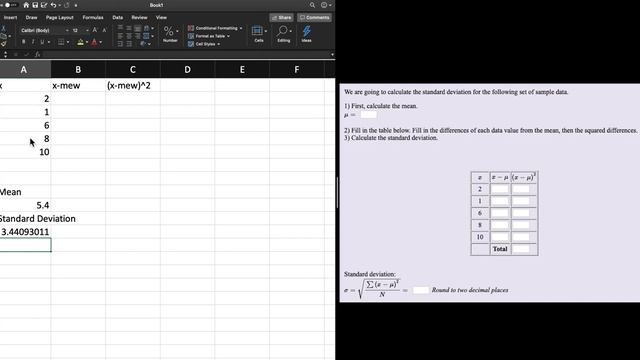Image resolution: width=640 pixels, height=360 pixels.
Task: Click the Merge & Center icon
Action: (x=146, y=36)
